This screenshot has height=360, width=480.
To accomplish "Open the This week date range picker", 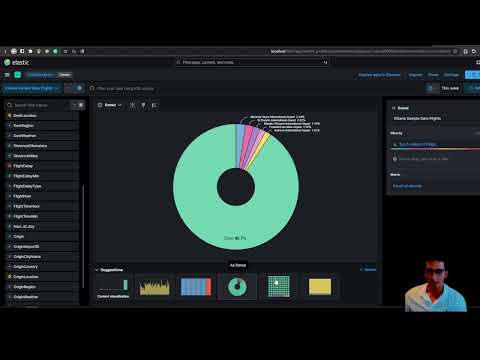I will [450, 88].
